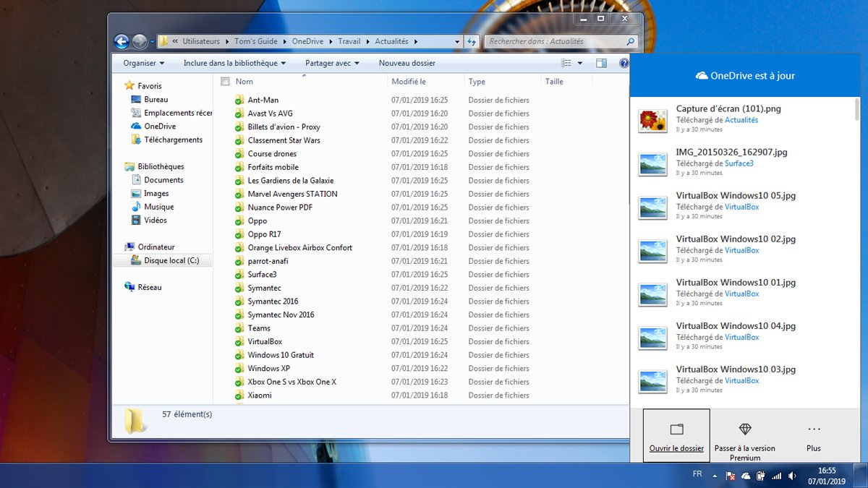Go back with the Explorer back arrow
This screenshot has width=868, height=488.
(122, 42)
